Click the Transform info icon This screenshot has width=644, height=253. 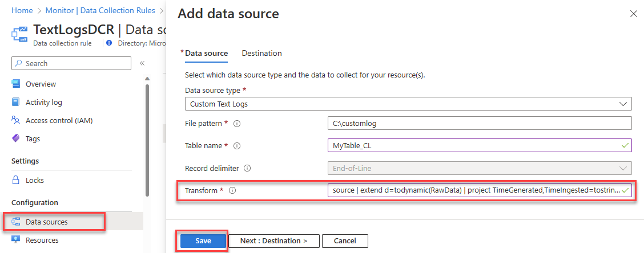[x=232, y=190]
